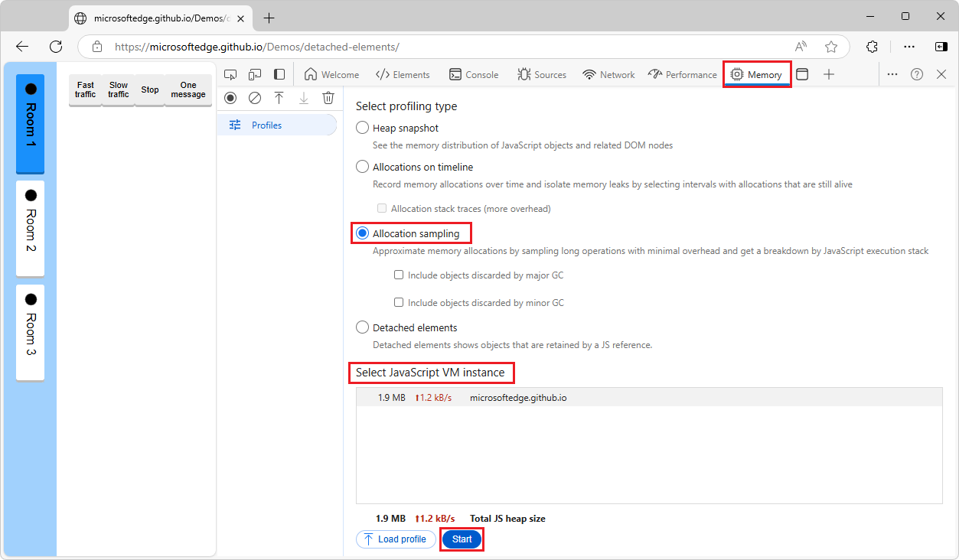Open DevTools help with the question mark icon

(916, 74)
